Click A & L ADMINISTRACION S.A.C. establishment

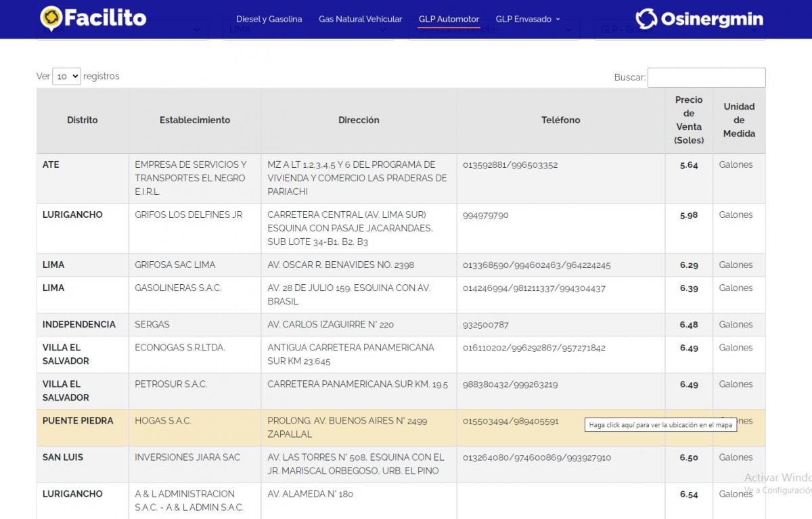pos(189,501)
